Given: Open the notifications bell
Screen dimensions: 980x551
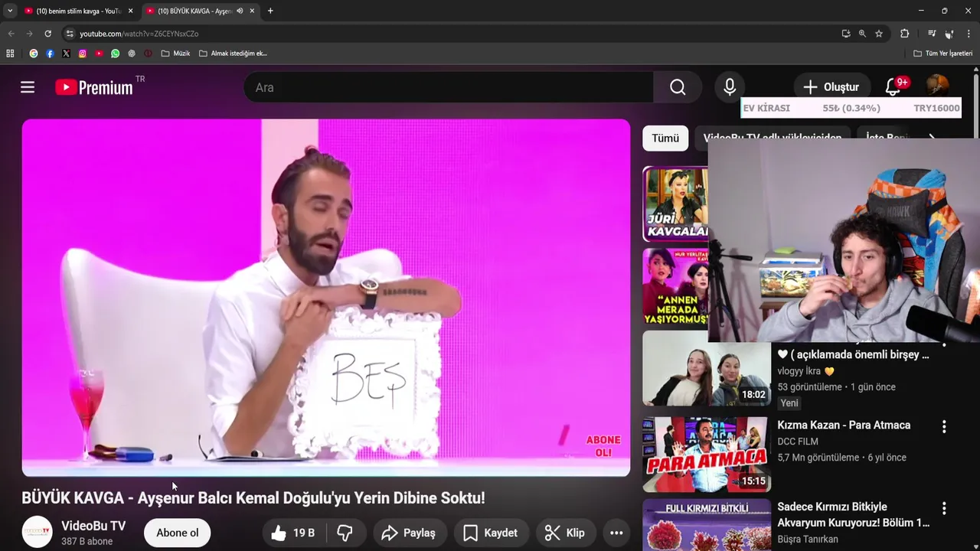Looking at the screenshot, I should click(893, 86).
